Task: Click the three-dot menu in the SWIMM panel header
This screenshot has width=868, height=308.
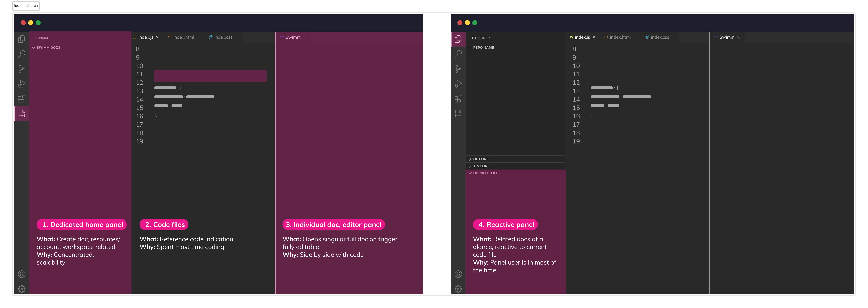Action: (121, 38)
